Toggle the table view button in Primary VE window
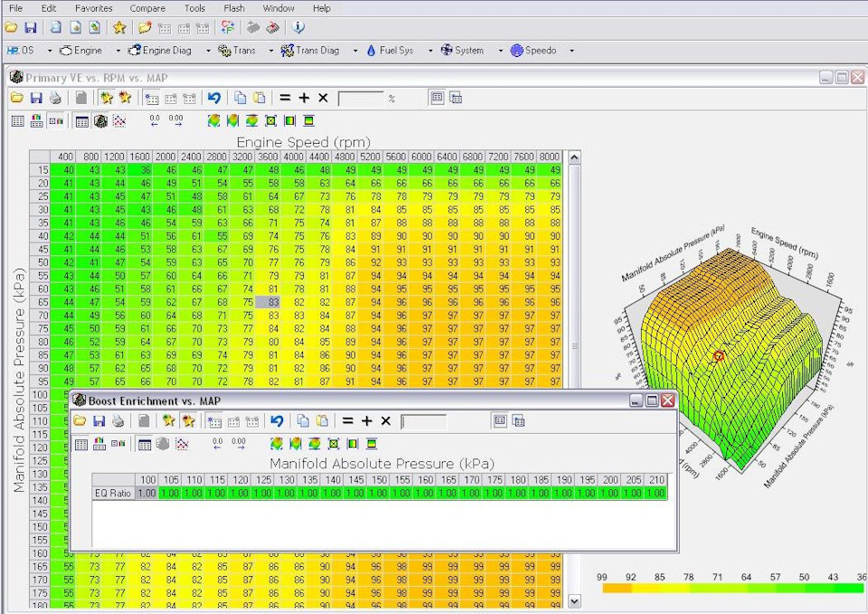This screenshot has width=868, height=614. (82, 121)
